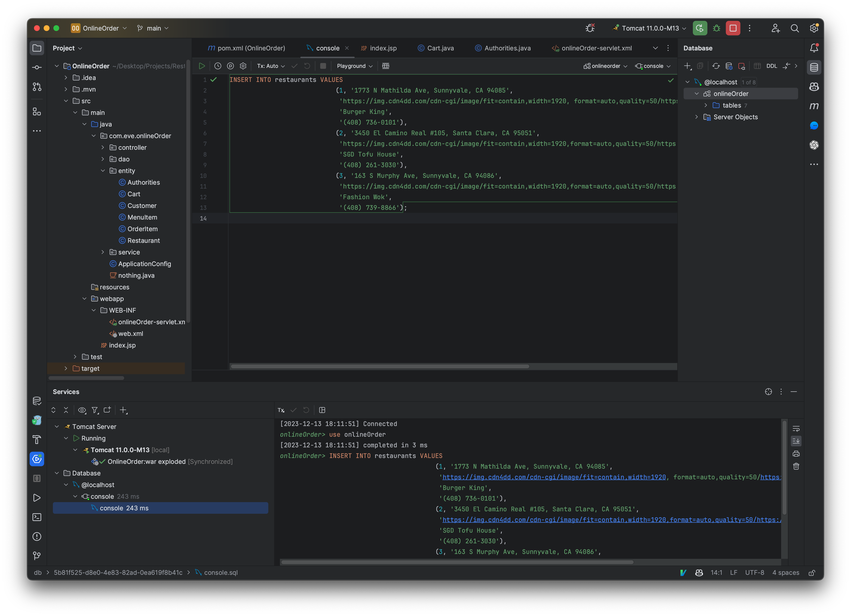Collapse the Tomcat Server node in Services
The height and width of the screenshot is (616, 851).
[x=57, y=426]
